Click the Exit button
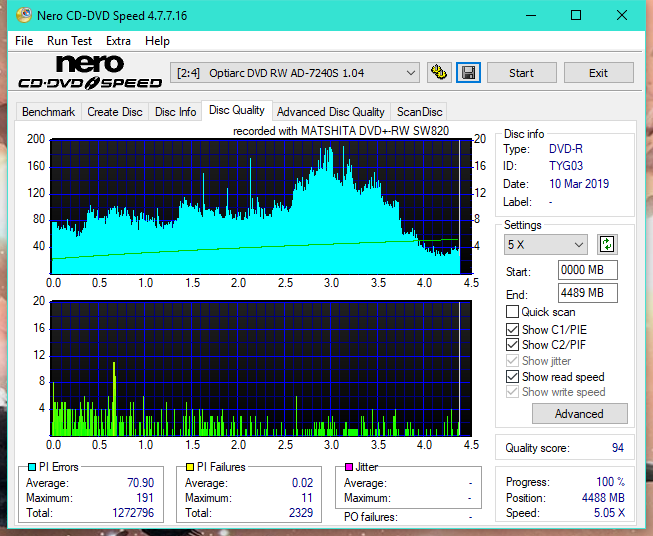 click(598, 73)
